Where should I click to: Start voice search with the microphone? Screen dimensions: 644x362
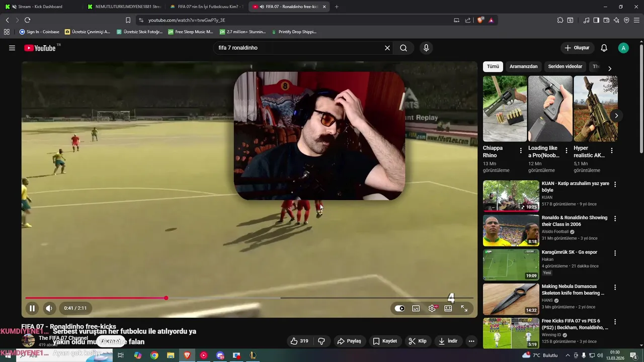coord(426,48)
